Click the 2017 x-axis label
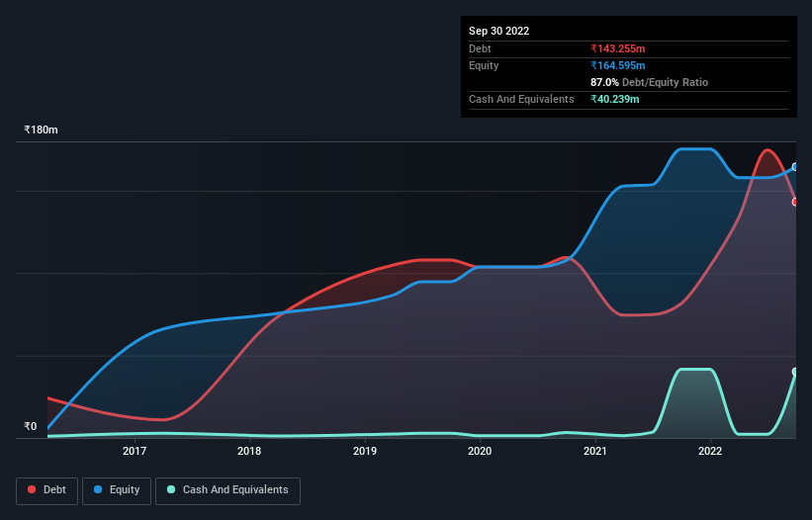The height and width of the screenshot is (520, 812). coord(135,451)
